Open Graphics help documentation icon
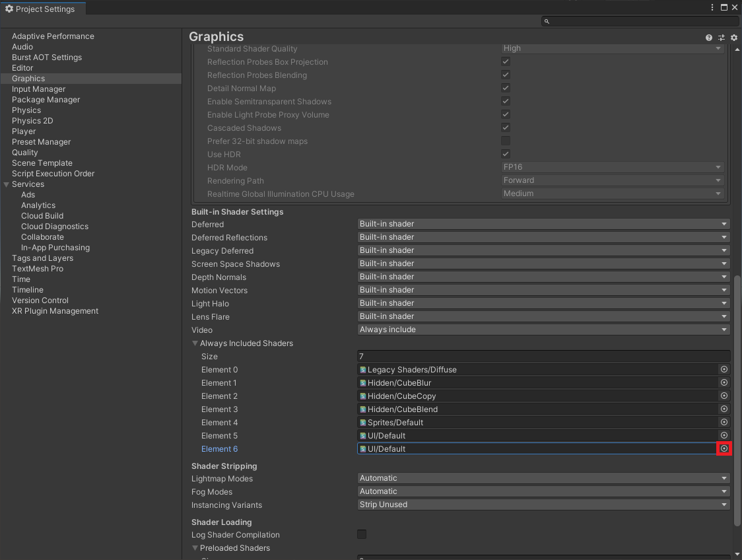This screenshot has width=742, height=560. 709,38
